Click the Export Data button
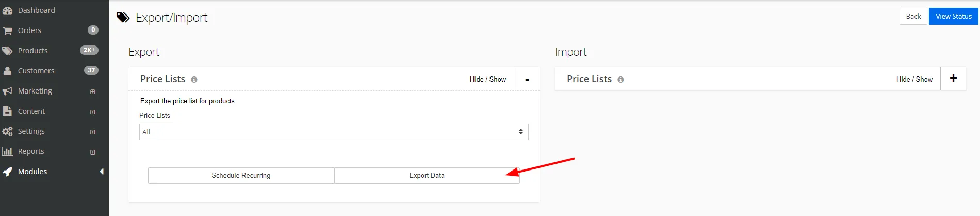Viewport: 980px width, 216px height. coord(427,176)
